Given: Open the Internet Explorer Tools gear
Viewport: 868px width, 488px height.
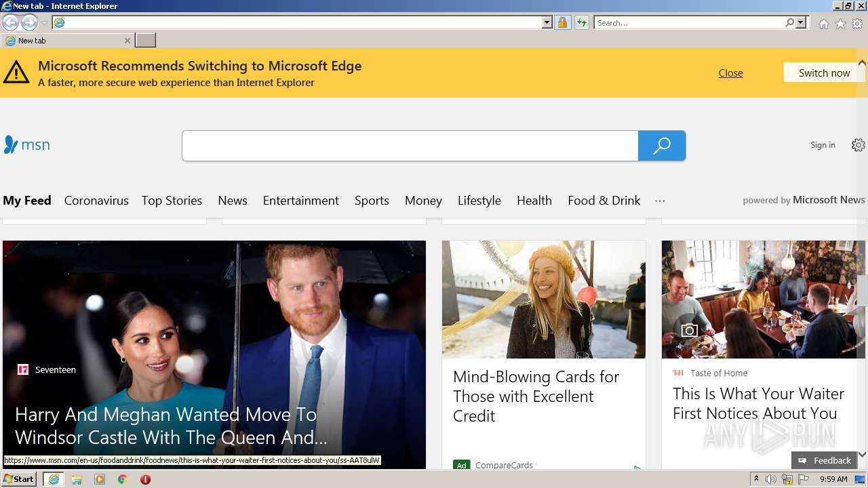Looking at the screenshot, I should (857, 24).
